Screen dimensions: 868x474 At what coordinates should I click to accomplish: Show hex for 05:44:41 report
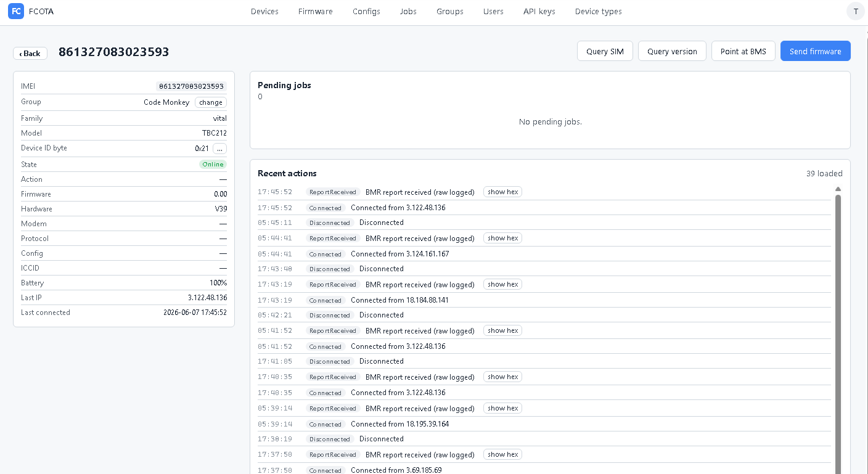pyautogui.click(x=502, y=238)
